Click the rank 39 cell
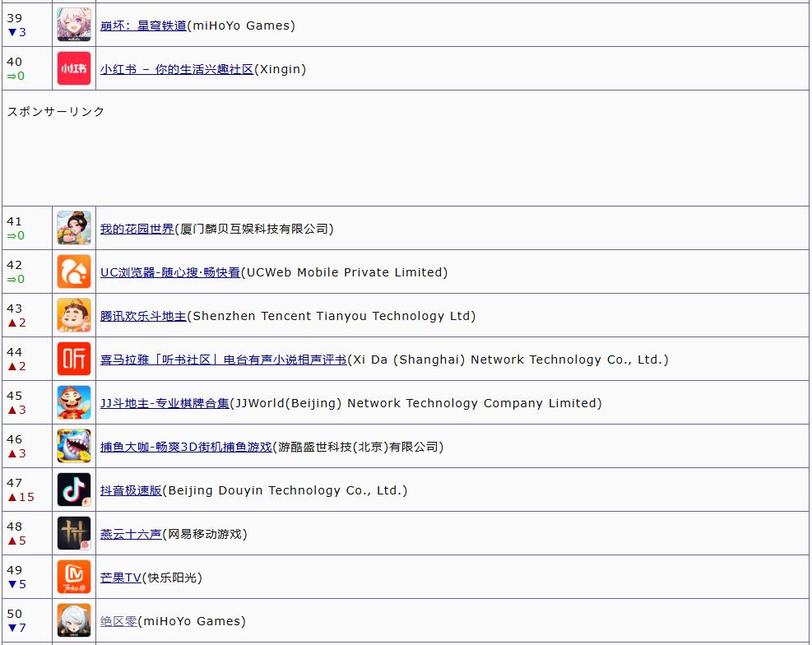 [x=27, y=25]
